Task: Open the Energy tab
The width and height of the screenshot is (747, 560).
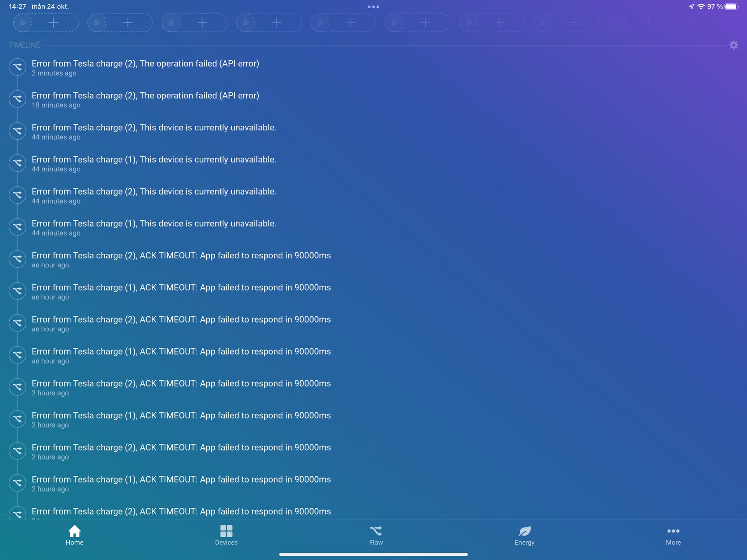Action: [524, 535]
